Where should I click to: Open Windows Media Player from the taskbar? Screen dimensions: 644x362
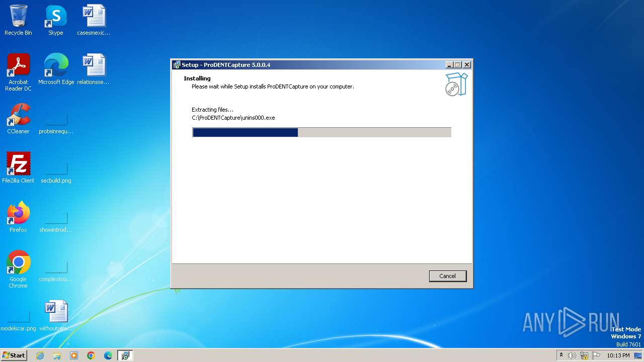[74, 355]
